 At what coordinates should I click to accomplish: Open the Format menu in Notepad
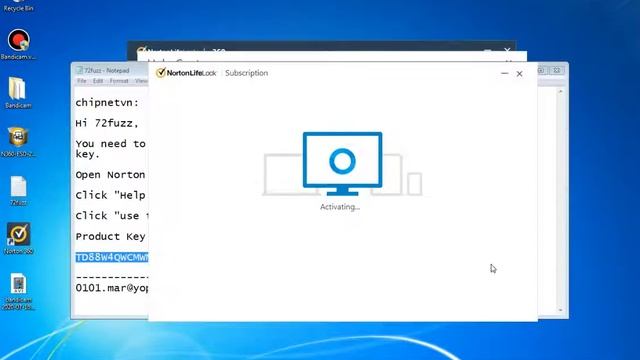pyautogui.click(x=119, y=81)
